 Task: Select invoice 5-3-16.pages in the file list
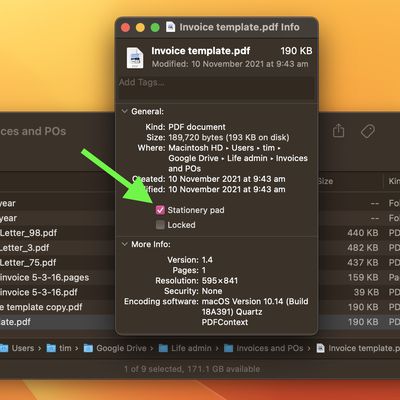pyautogui.click(x=57, y=277)
